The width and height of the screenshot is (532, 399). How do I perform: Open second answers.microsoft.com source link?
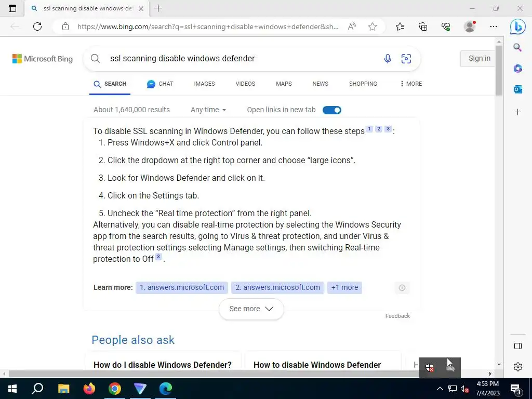(277, 287)
